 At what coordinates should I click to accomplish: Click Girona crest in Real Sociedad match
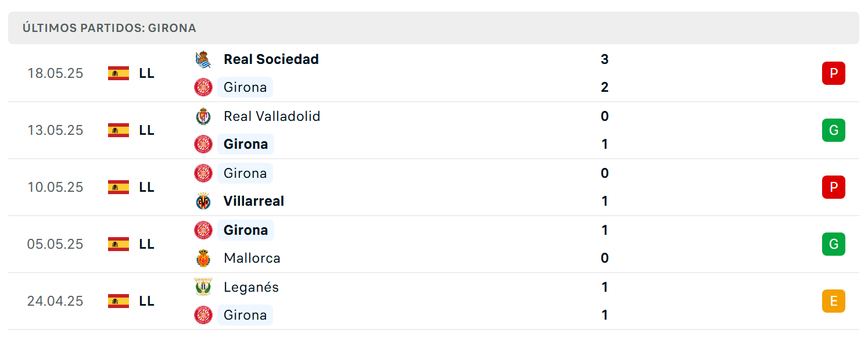[x=203, y=87]
